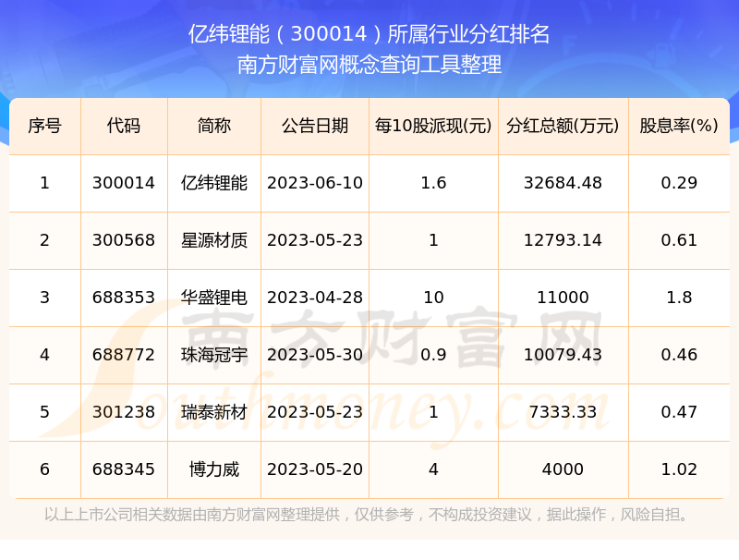This screenshot has height=560, width=739.
Task: Click the date 2023-06-10
Action: point(315,183)
